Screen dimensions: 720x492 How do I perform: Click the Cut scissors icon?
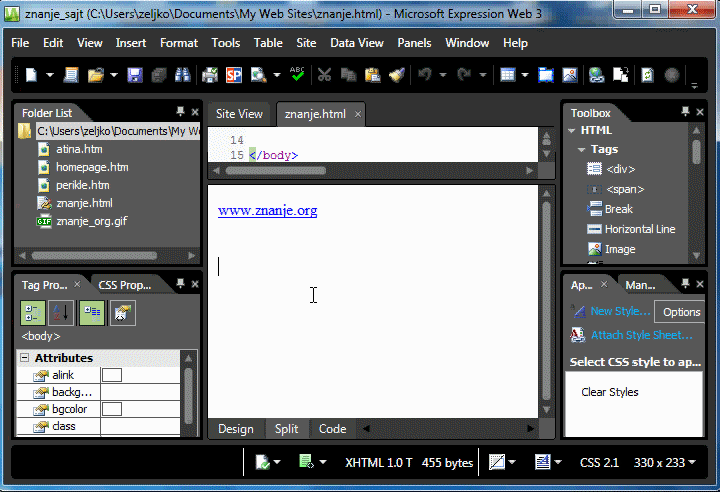[x=324, y=75]
